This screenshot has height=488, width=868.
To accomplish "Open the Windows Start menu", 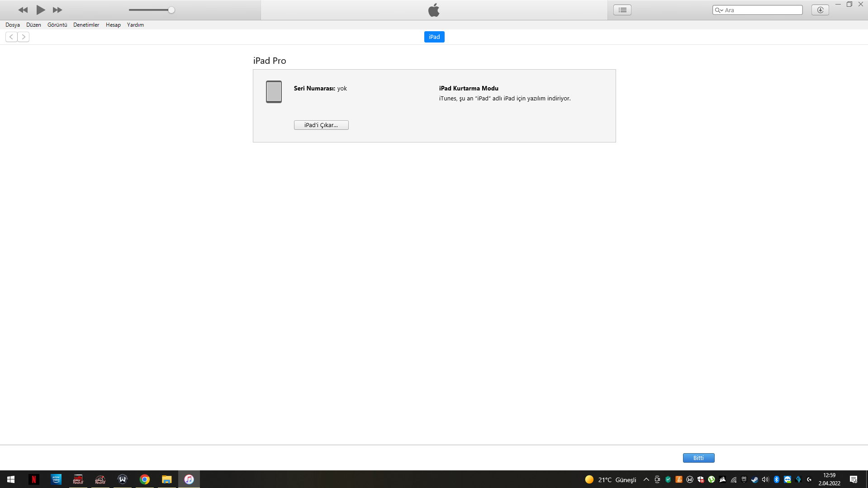I will (11, 479).
